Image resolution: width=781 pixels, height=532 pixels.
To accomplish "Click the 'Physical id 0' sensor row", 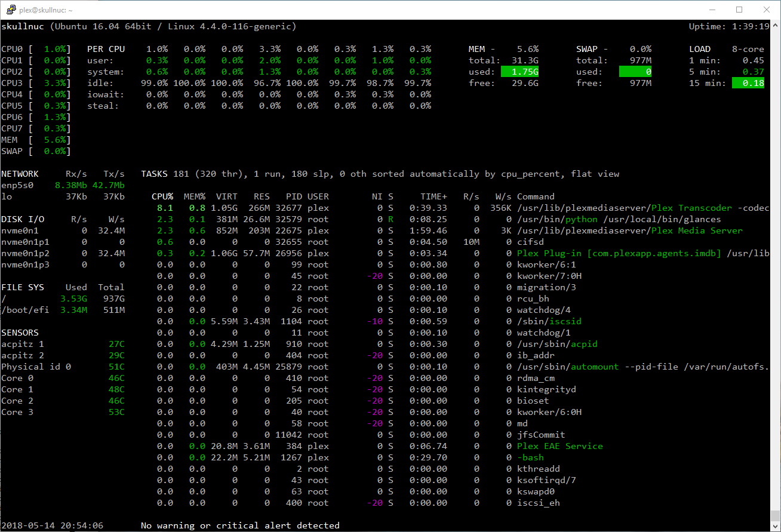I will (63, 367).
